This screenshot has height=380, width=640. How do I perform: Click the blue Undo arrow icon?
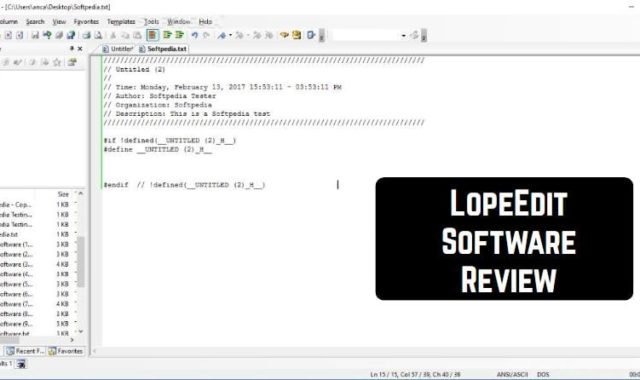[x=195, y=36]
